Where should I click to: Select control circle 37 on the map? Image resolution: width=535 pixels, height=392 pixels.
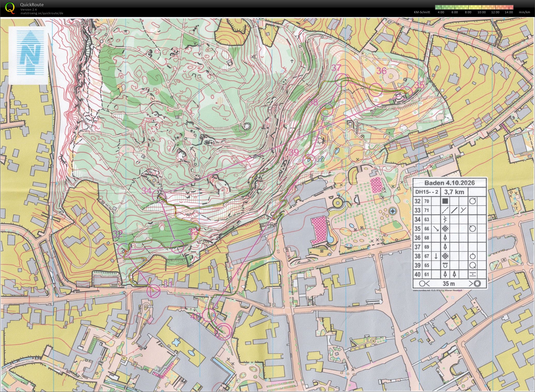[342, 80]
